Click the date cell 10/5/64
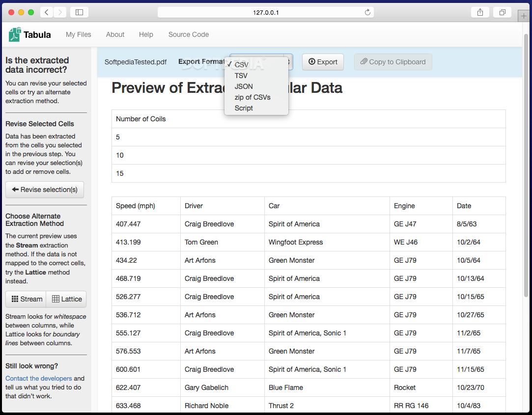532x415 pixels. tap(479, 261)
